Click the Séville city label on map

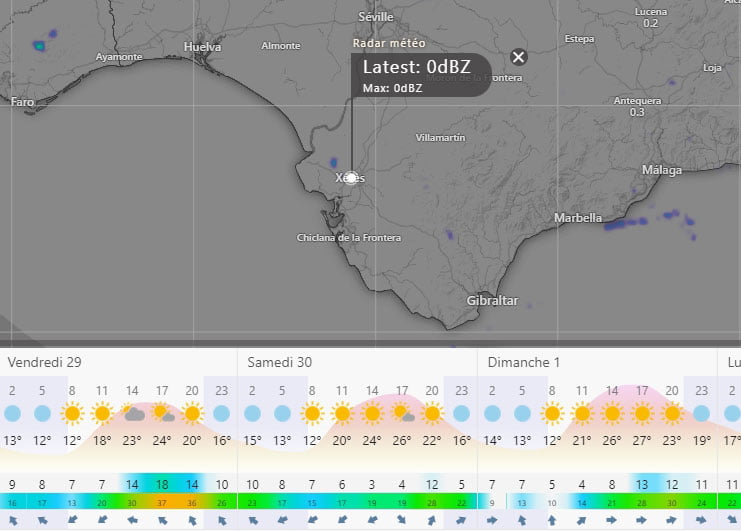pos(376,17)
